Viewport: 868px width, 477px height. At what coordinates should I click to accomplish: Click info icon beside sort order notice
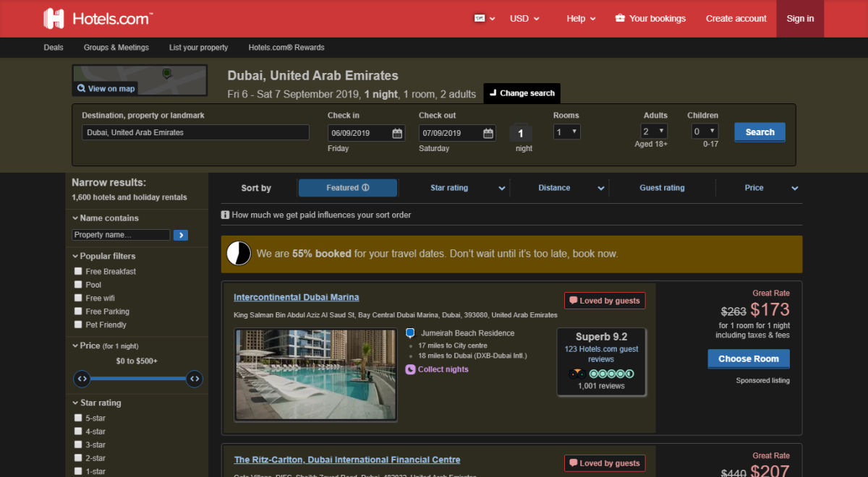tap(225, 215)
